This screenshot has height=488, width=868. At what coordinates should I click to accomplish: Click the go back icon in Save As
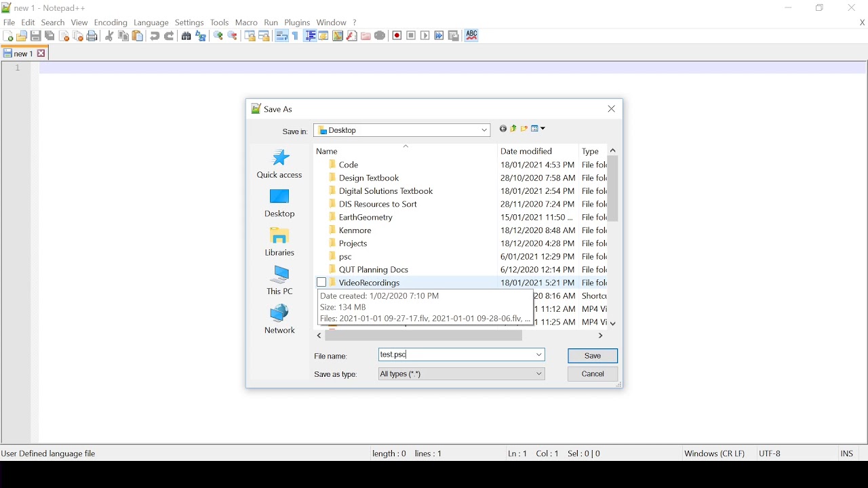[503, 129]
